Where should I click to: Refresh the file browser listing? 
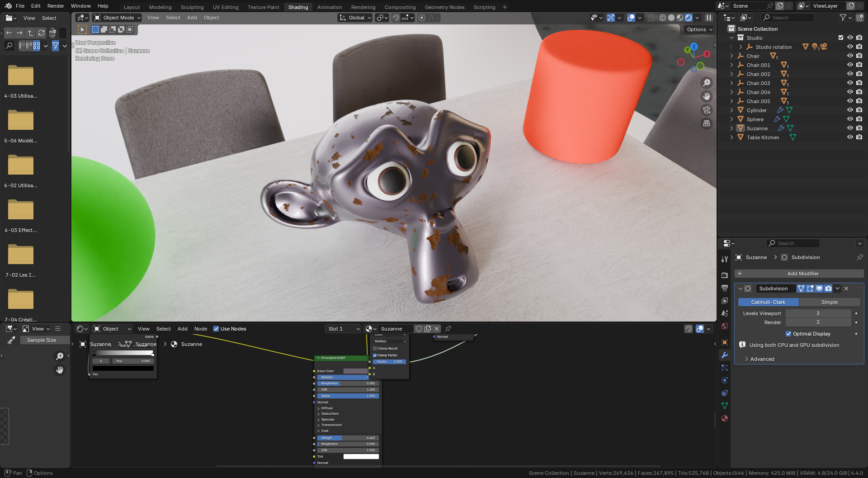click(x=41, y=33)
